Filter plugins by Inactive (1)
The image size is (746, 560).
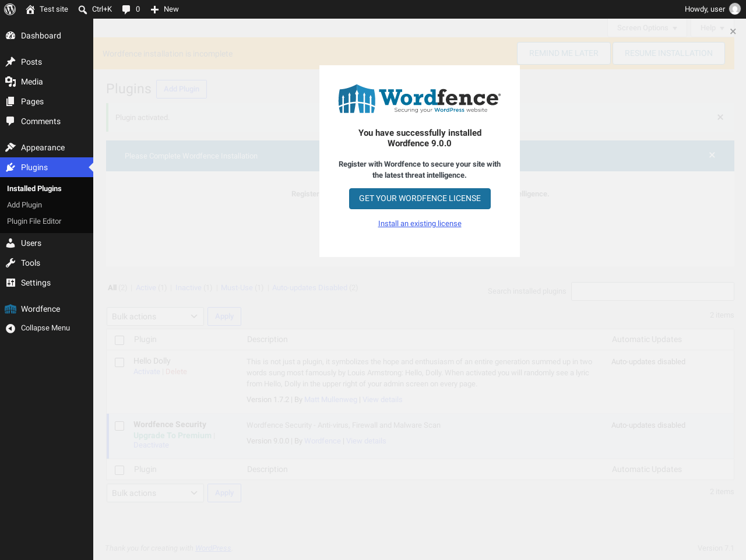click(193, 288)
